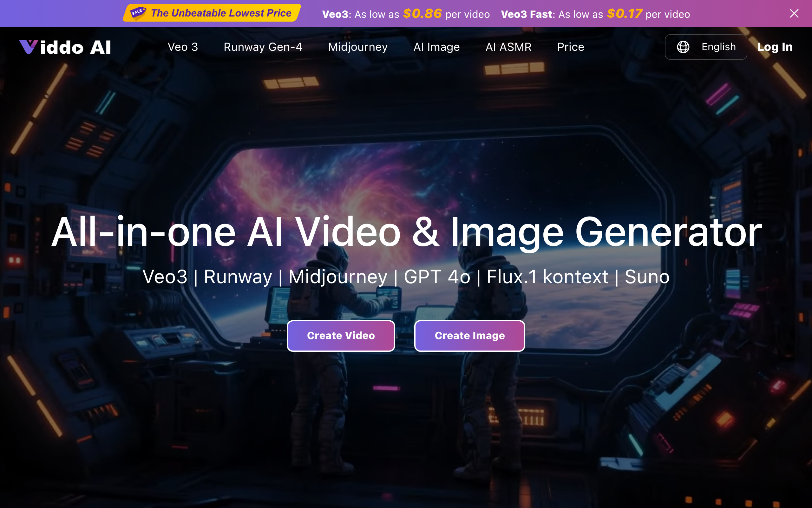The image size is (812, 508).
Task: Click the Veo3 Fast $0.17 per video offer
Action: [x=595, y=14]
